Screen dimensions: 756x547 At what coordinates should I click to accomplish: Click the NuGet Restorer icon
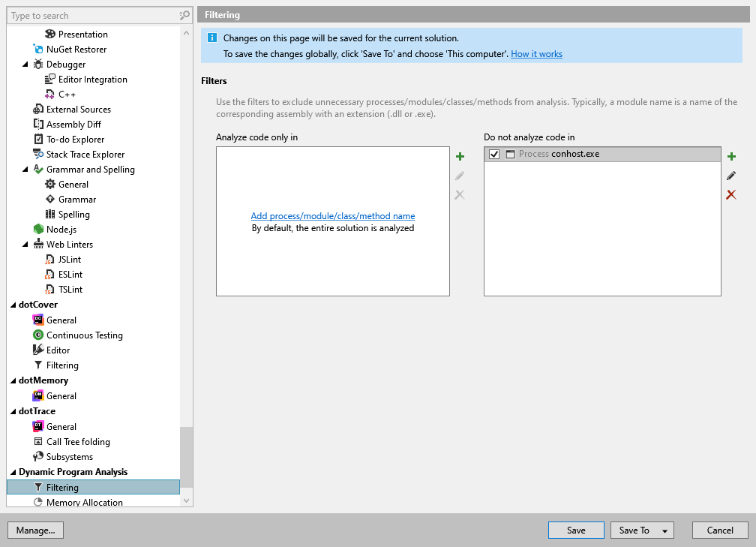(x=38, y=50)
